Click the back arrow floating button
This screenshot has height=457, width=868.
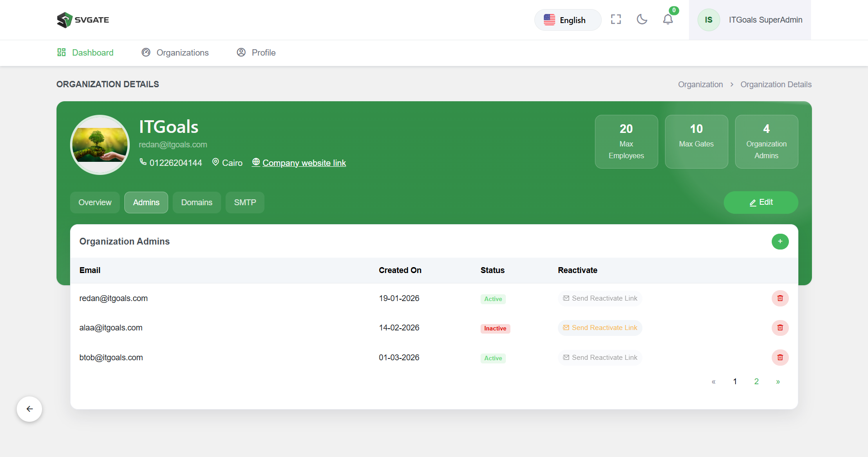(29, 409)
